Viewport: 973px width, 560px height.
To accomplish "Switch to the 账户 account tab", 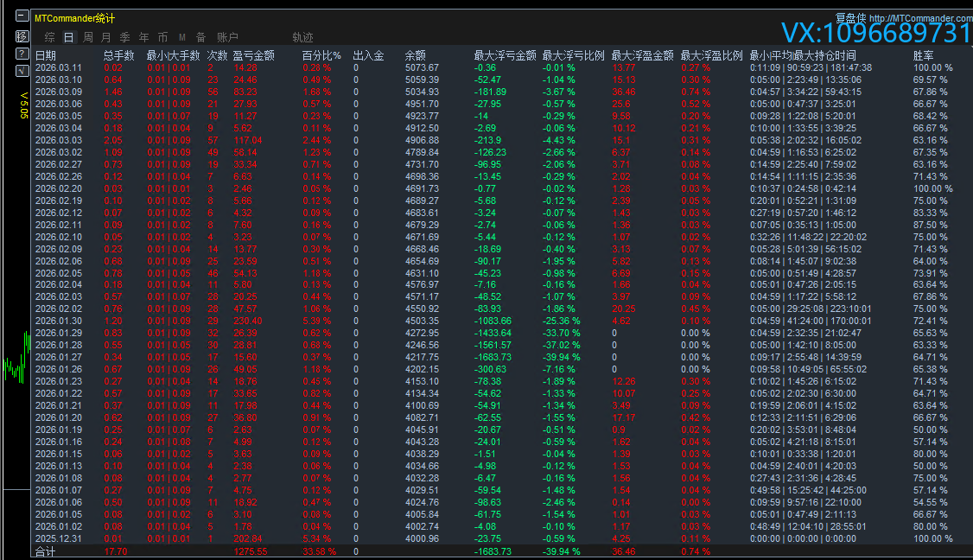I will click(227, 37).
